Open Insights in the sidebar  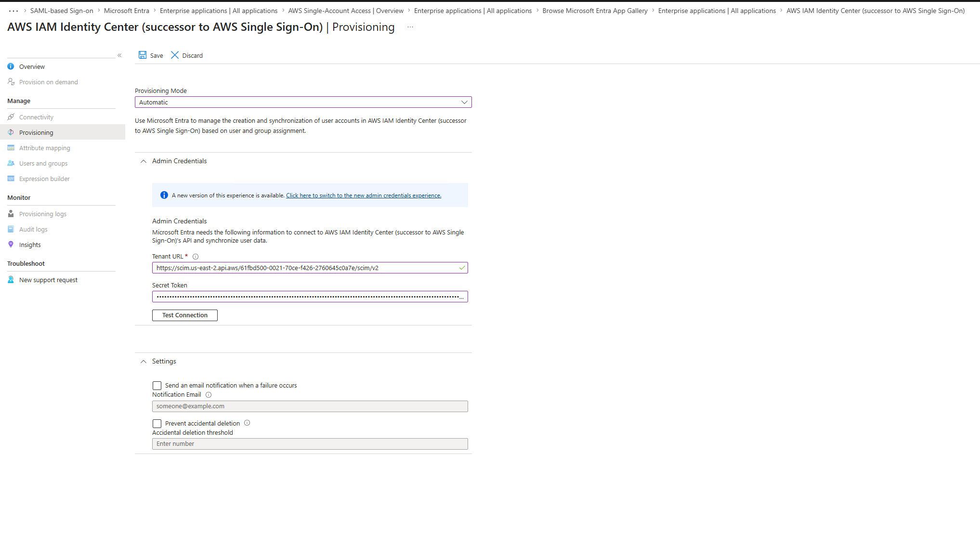click(30, 245)
